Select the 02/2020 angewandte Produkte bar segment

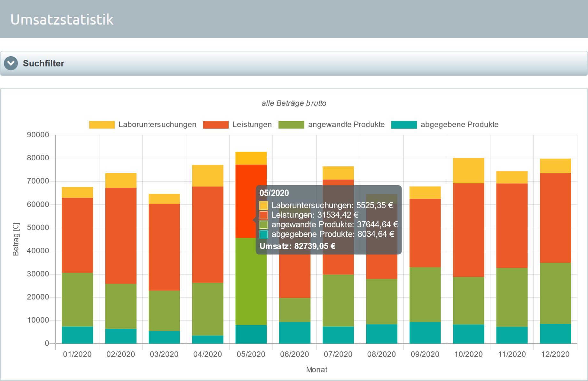tap(121, 306)
